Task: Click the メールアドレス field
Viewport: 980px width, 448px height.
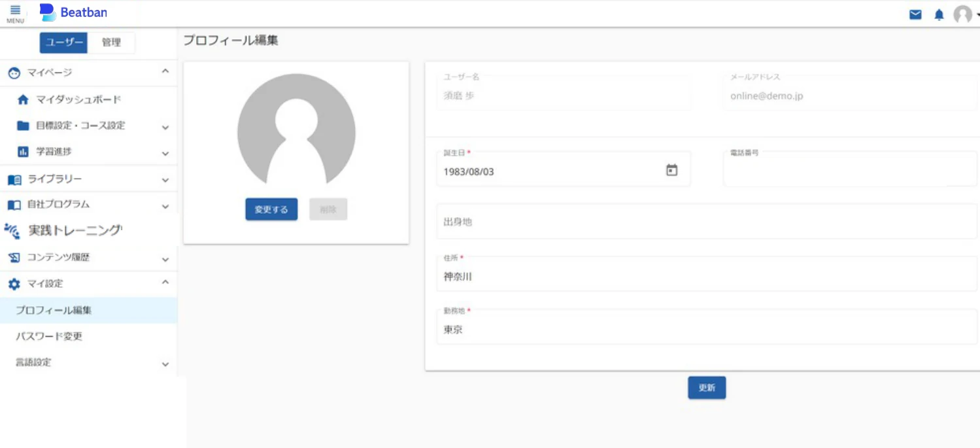Action: (851, 93)
